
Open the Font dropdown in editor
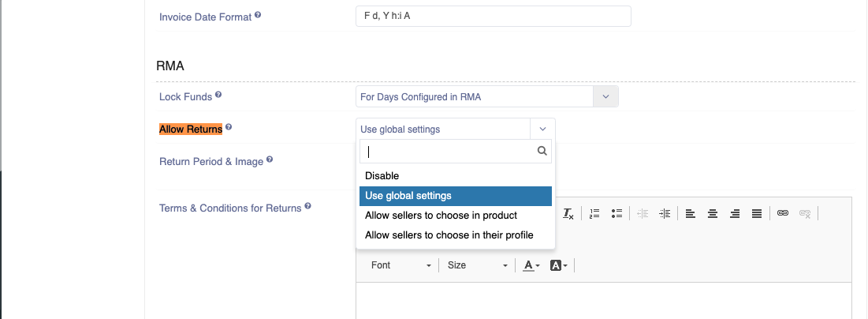click(400, 265)
